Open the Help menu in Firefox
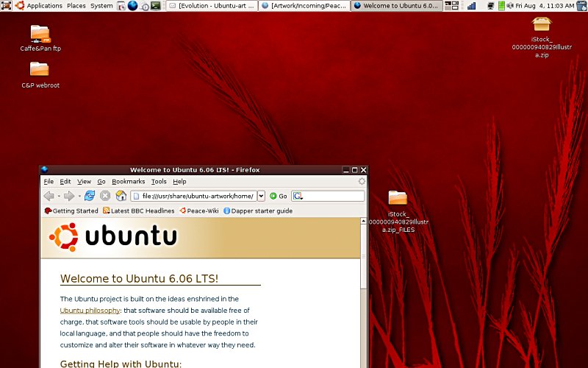The image size is (588, 368). click(179, 182)
